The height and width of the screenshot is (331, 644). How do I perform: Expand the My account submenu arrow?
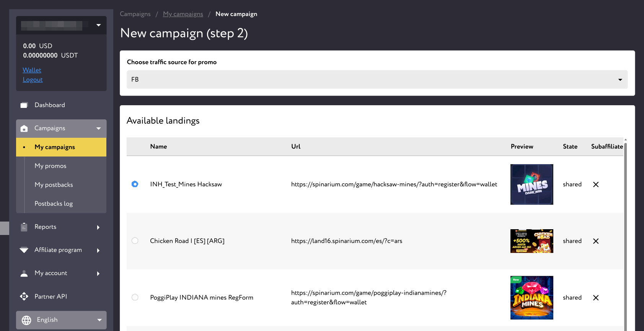98,274
